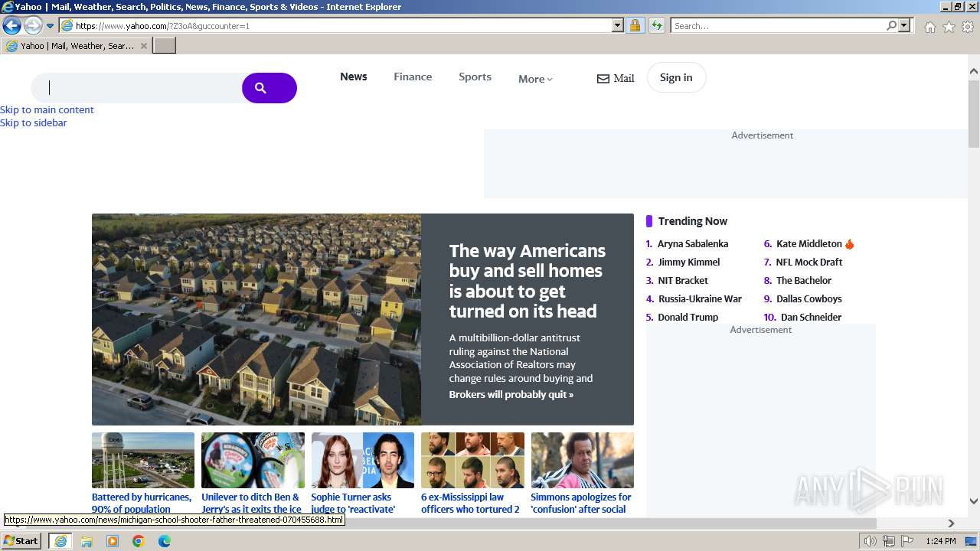Screen dimensions: 980x551
Task: Open trending topic Dallas Cowboys
Action: click(809, 299)
